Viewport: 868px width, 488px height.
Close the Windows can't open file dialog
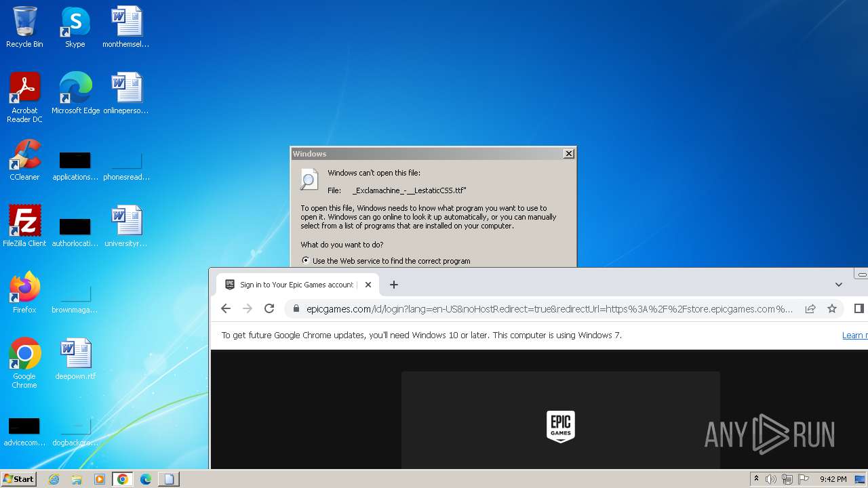[569, 154]
